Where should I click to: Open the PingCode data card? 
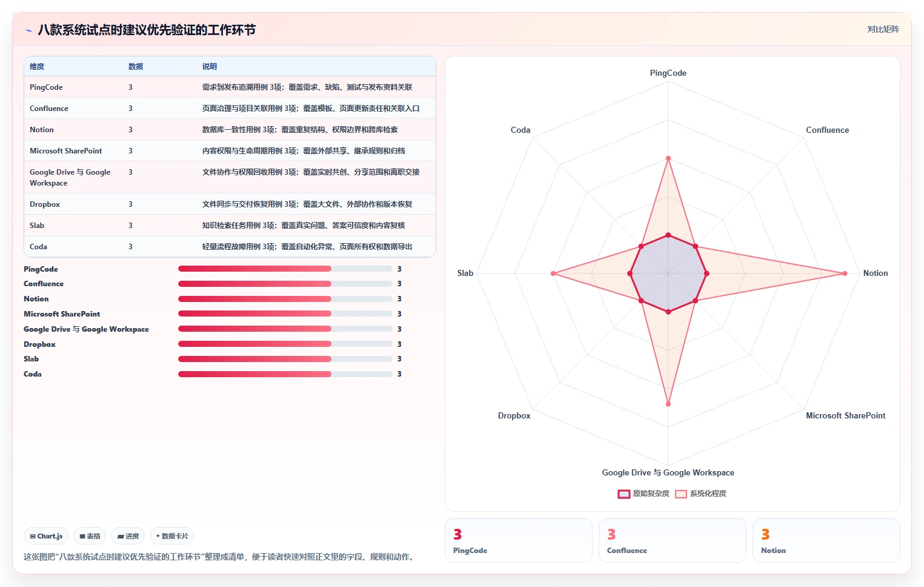pos(519,540)
